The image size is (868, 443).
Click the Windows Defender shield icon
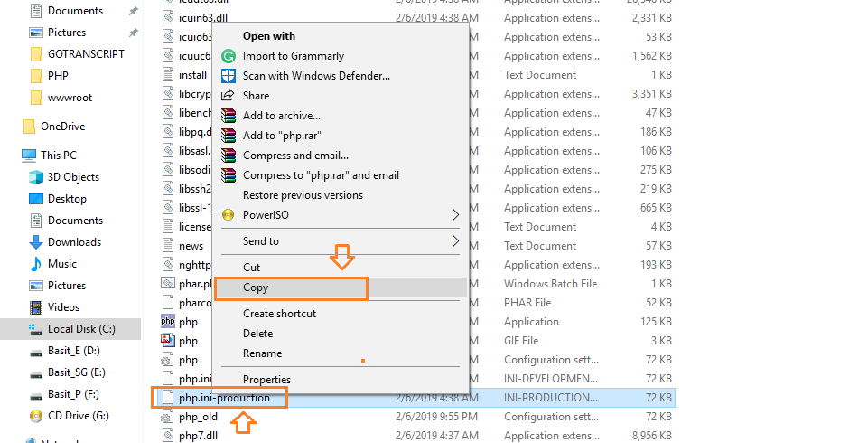click(228, 76)
